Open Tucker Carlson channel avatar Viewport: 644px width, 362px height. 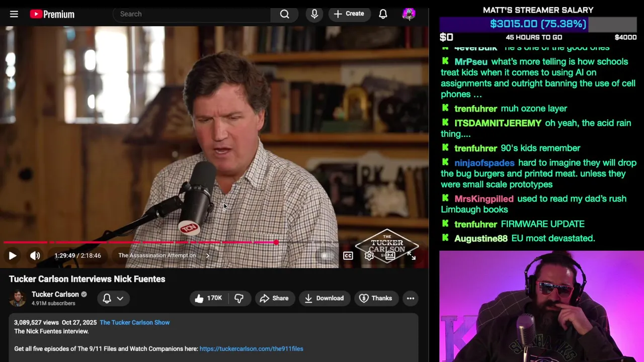pyautogui.click(x=18, y=298)
